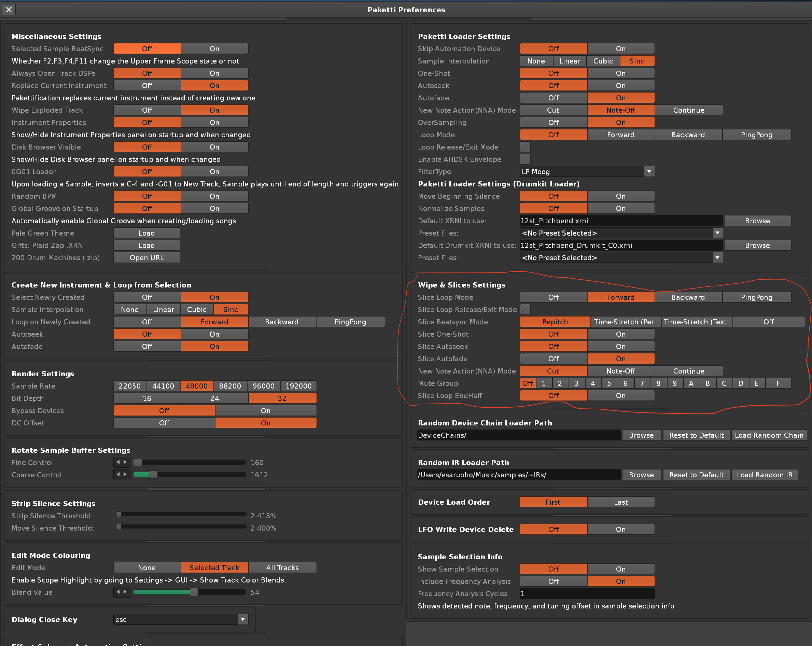This screenshot has height=646, width=812.
Task: Click the Strip Silence Threshold slider
Action: 181,515
